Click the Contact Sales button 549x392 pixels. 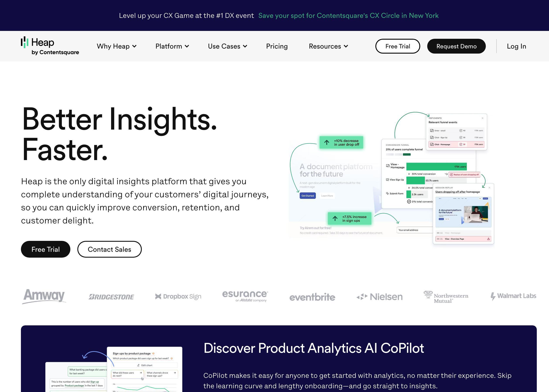(x=109, y=249)
